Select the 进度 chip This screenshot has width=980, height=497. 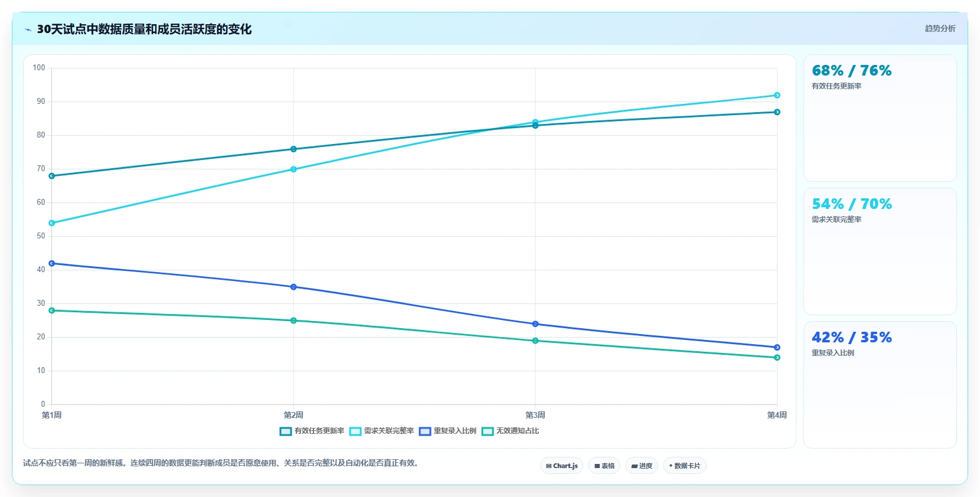(x=642, y=466)
